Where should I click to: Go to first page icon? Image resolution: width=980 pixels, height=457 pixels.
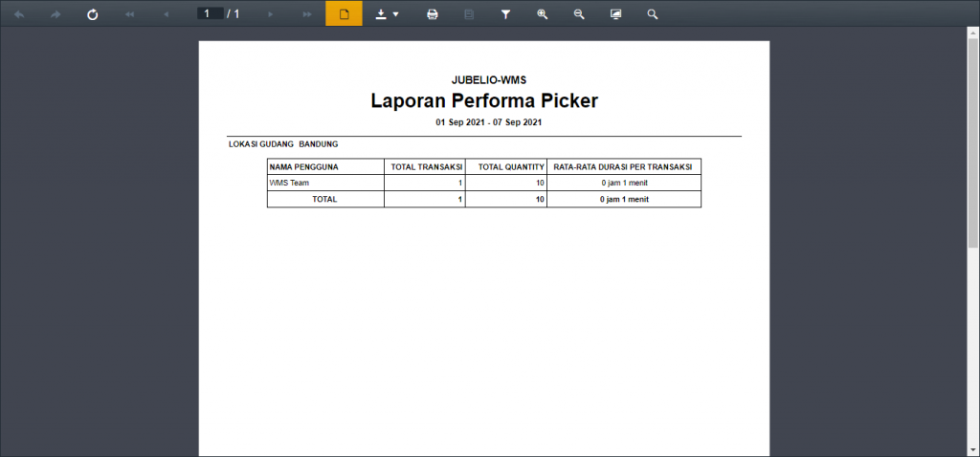[x=129, y=13]
